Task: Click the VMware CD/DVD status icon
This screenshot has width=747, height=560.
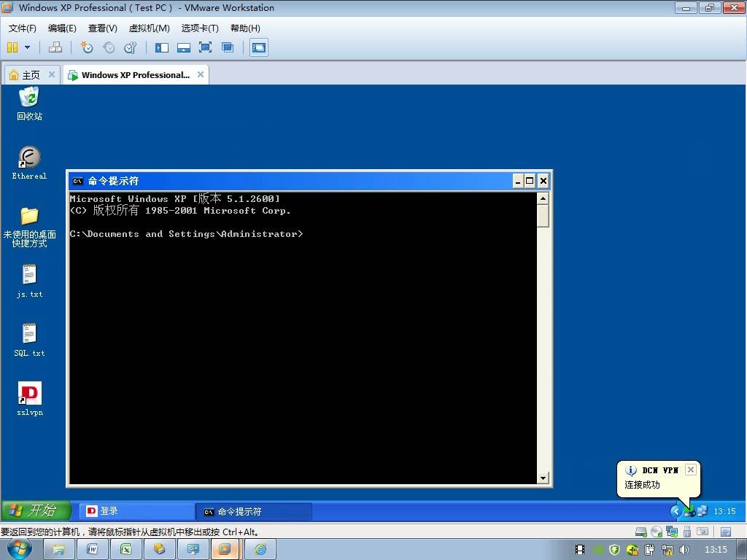Action: click(x=657, y=532)
